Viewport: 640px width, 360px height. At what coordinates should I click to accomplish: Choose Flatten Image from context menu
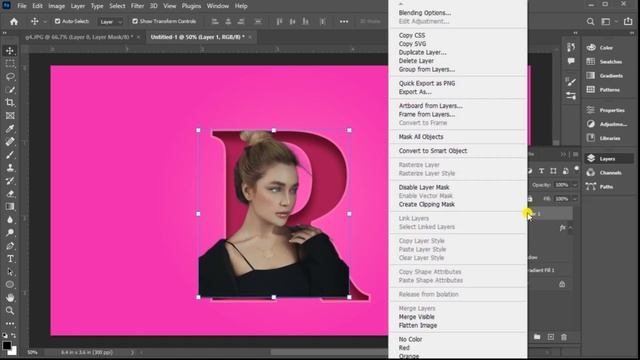click(x=418, y=325)
